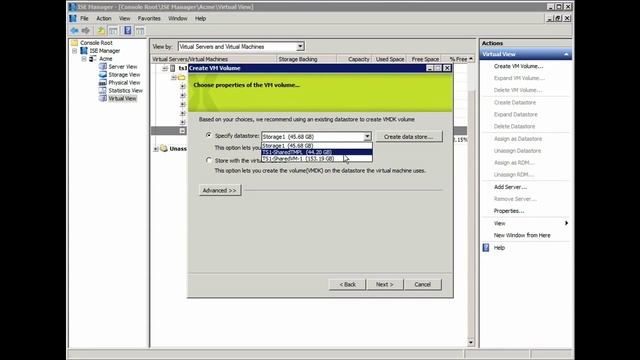Collapse the ISE Manager tree node
The width and height of the screenshot is (640, 360).
tap(75, 51)
